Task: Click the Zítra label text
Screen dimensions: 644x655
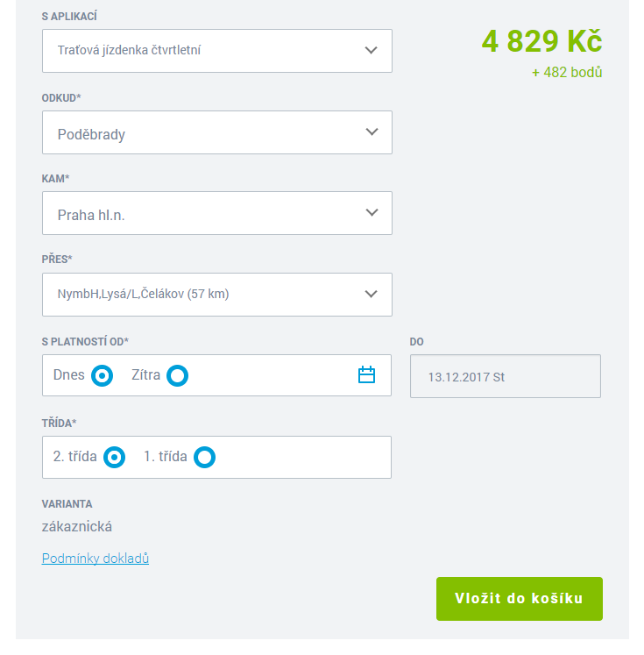Action: pos(145,374)
